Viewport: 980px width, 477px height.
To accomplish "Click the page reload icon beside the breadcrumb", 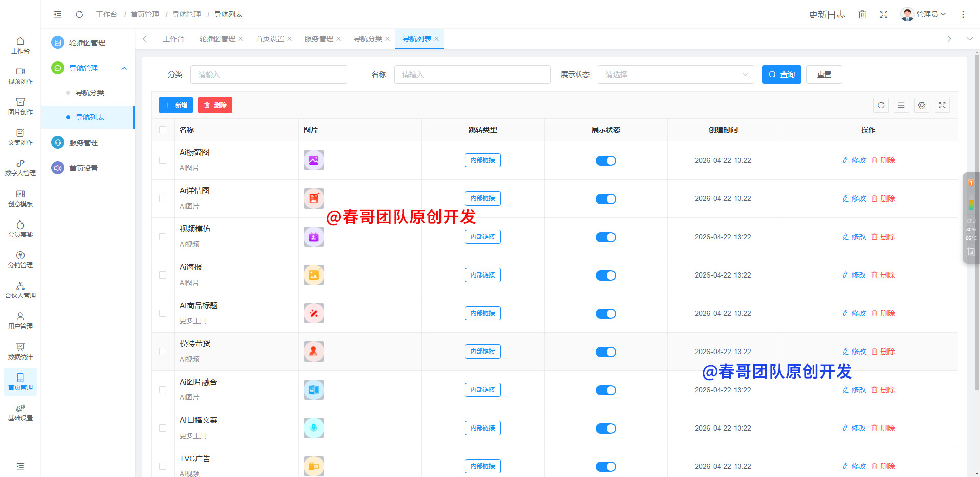I will [79, 14].
